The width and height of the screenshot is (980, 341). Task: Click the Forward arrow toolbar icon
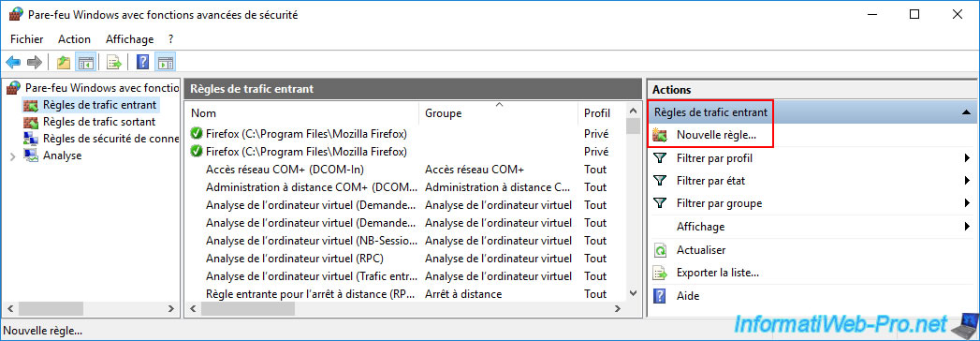[35, 62]
